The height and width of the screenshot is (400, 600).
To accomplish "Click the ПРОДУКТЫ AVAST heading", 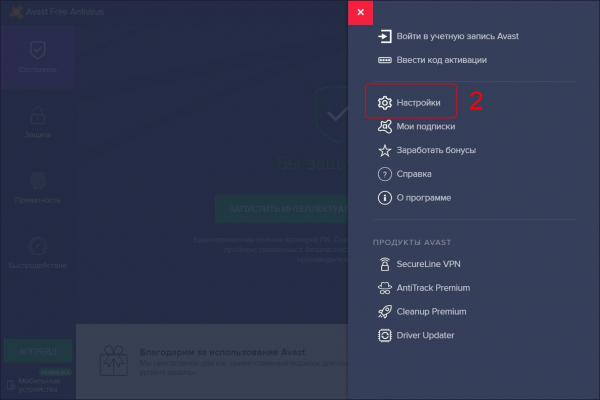I will [x=412, y=242].
